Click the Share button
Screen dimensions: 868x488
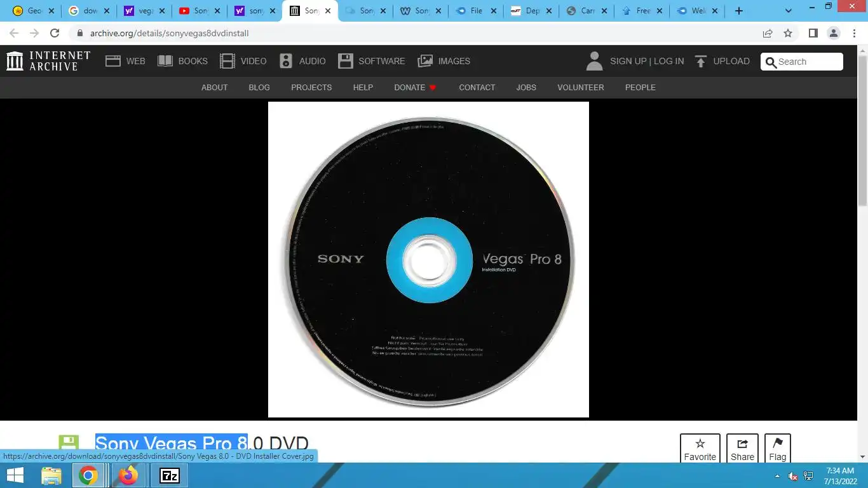742,449
